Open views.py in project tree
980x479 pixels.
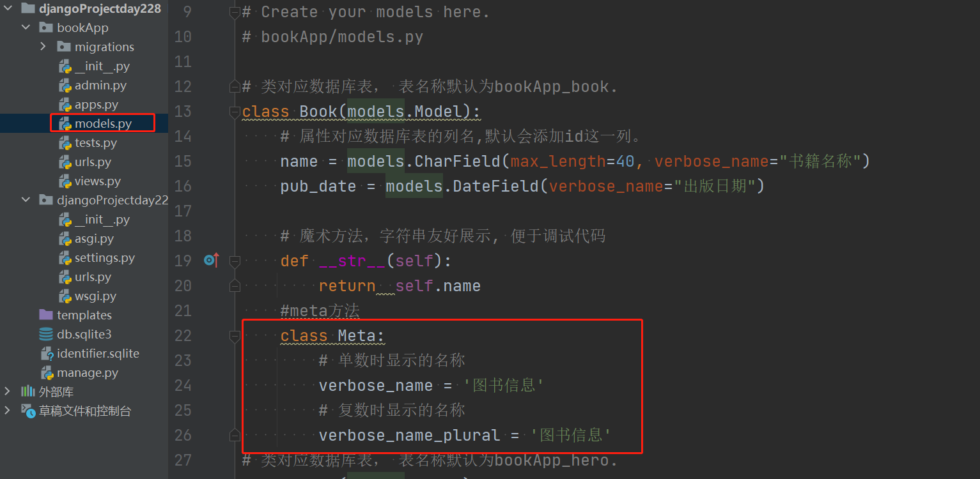(98, 181)
